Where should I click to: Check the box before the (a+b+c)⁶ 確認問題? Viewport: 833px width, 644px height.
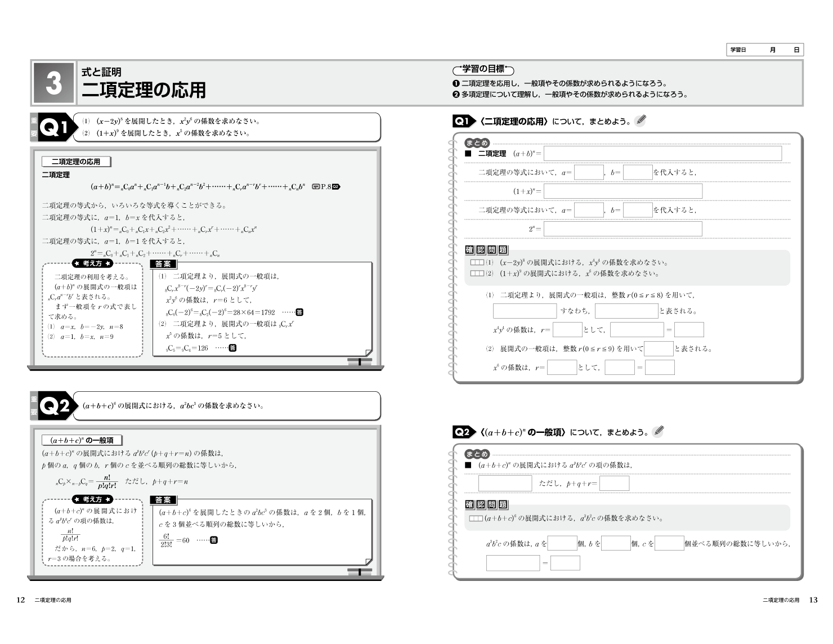476,518
